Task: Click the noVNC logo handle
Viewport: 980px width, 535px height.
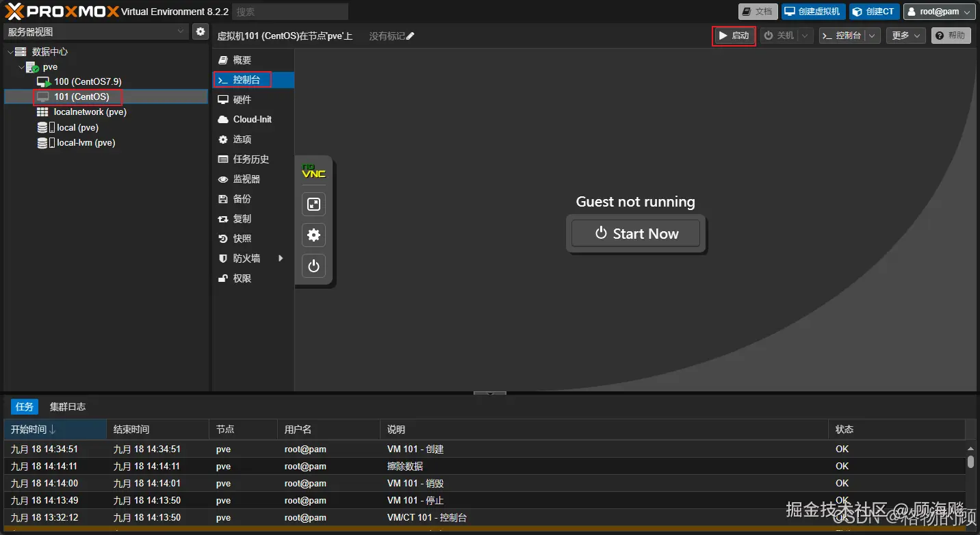Action: pos(313,171)
